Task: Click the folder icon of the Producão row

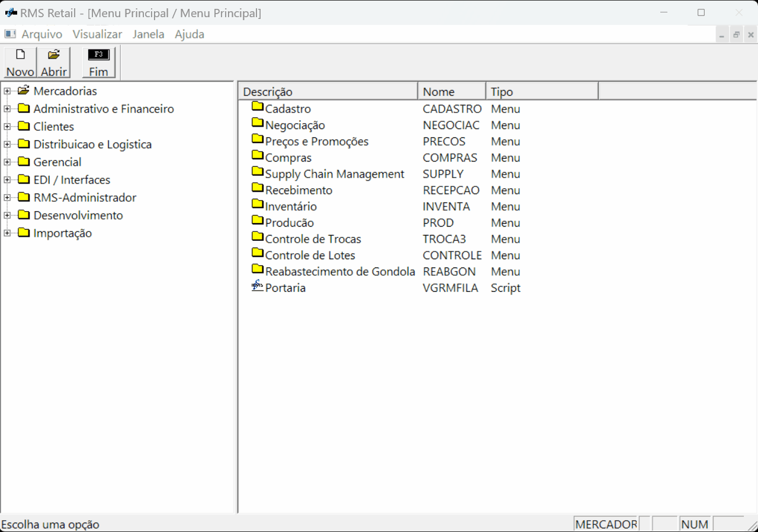Action: pos(257,220)
